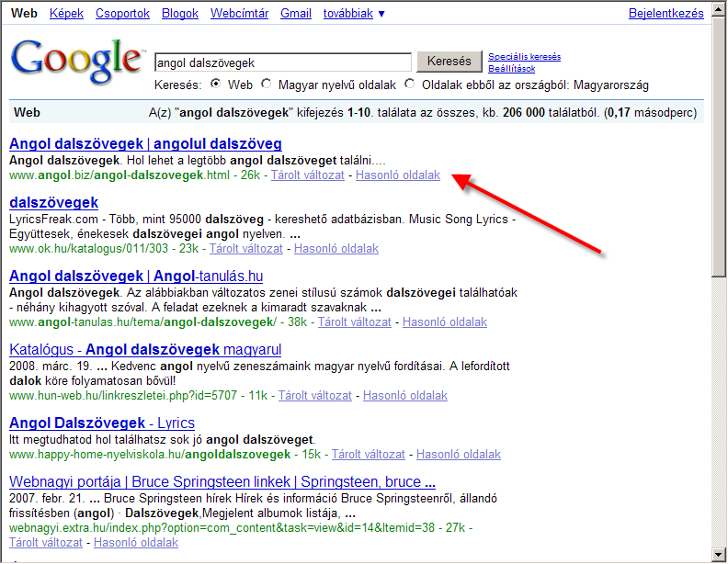
Task: Open Tárolt változat for the angol.biz result
Action: pyautogui.click(x=308, y=175)
